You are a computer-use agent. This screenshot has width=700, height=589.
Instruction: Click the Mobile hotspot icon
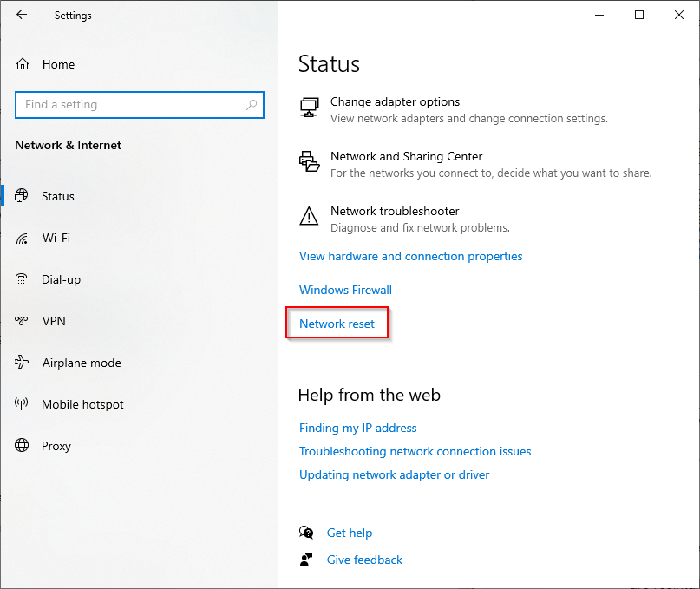[23, 404]
